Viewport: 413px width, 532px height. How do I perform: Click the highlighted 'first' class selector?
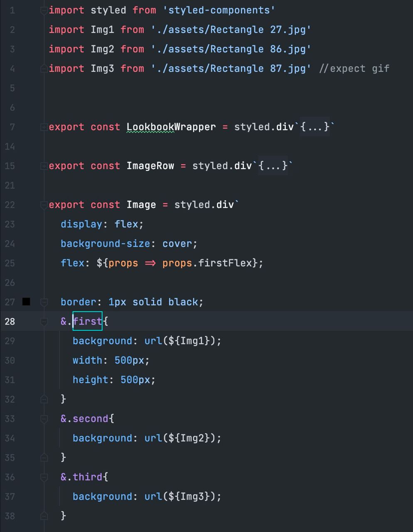click(87, 321)
